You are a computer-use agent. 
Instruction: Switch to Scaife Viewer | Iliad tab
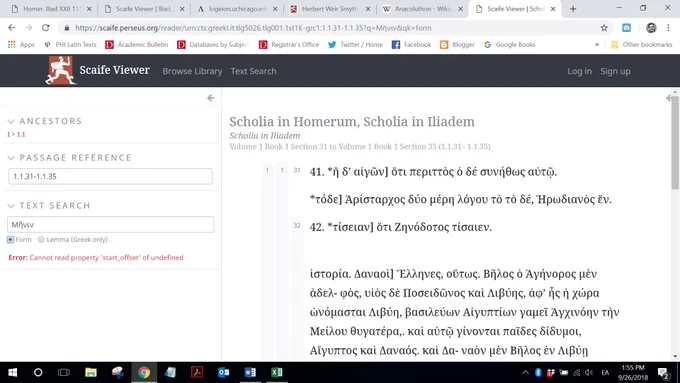pyautogui.click(x=145, y=9)
